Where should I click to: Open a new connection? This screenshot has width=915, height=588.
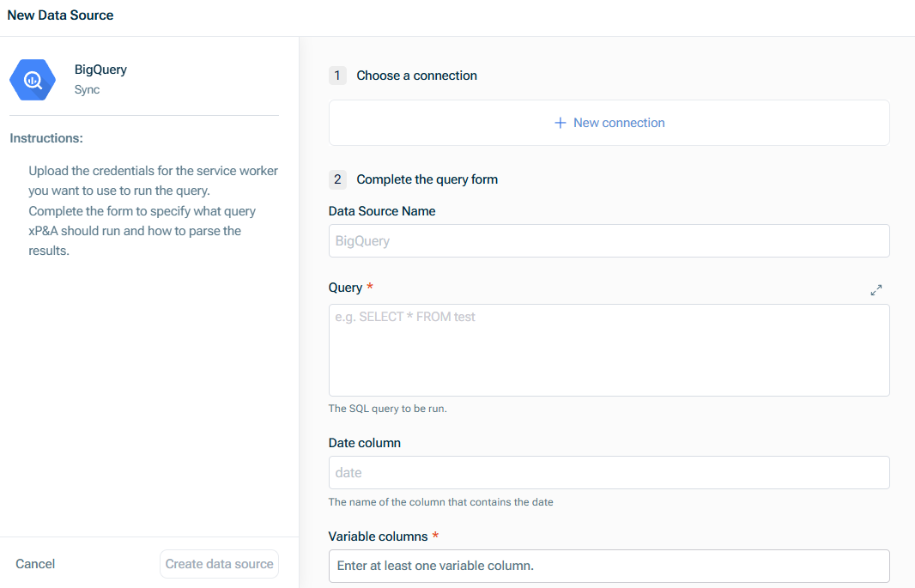[609, 123]
